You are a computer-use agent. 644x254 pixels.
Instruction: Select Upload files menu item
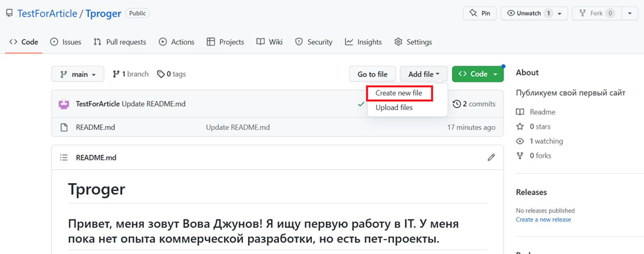point(394,107)
